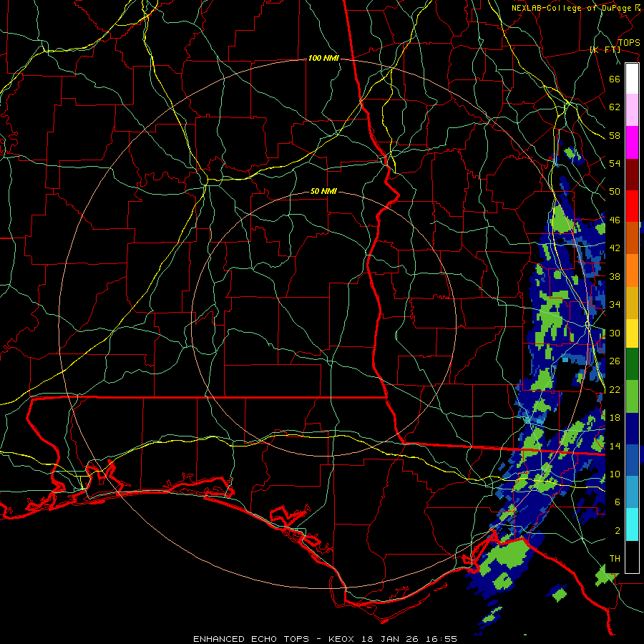The image size is (644, 644).
Task: Click the 'KEOX' radar site identifier
Action: (343, 639)
